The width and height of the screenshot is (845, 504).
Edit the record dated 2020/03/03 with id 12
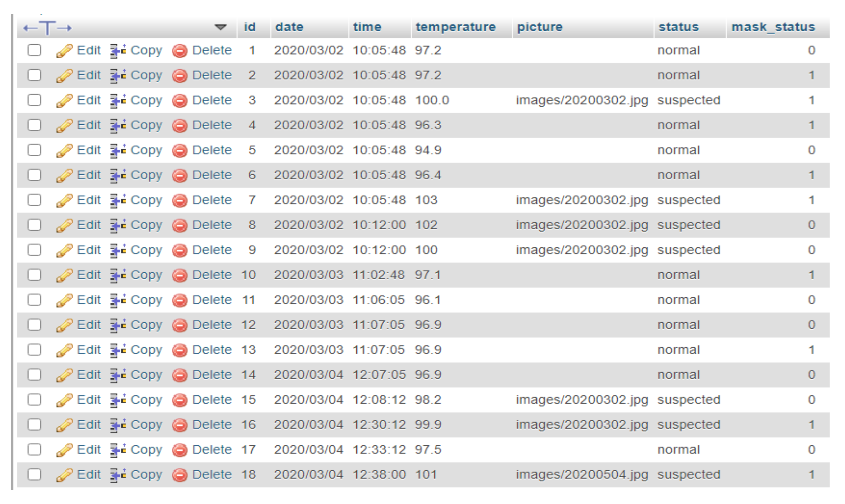[89, 324]
